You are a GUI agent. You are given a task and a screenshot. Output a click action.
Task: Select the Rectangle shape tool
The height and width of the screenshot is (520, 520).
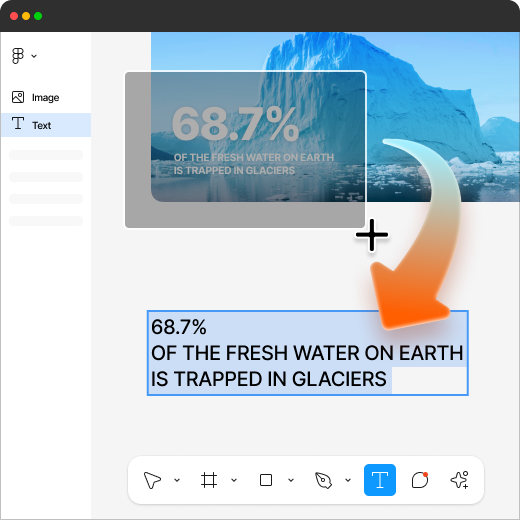pos(266,480)
